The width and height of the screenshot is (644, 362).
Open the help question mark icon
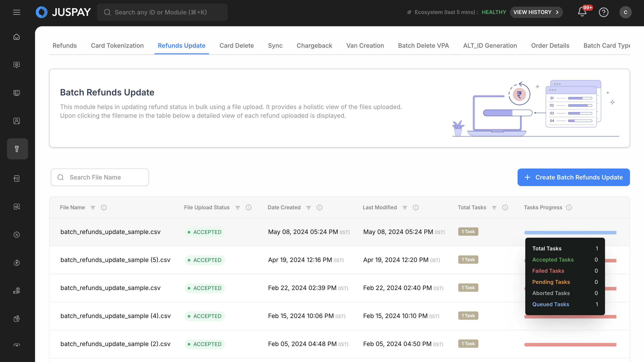click(x=603, y=12)
